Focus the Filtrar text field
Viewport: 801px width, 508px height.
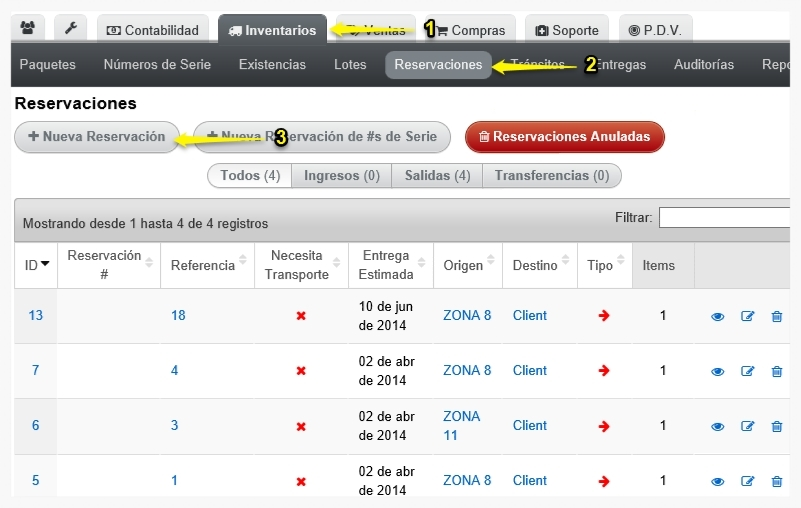click(724, 218)
